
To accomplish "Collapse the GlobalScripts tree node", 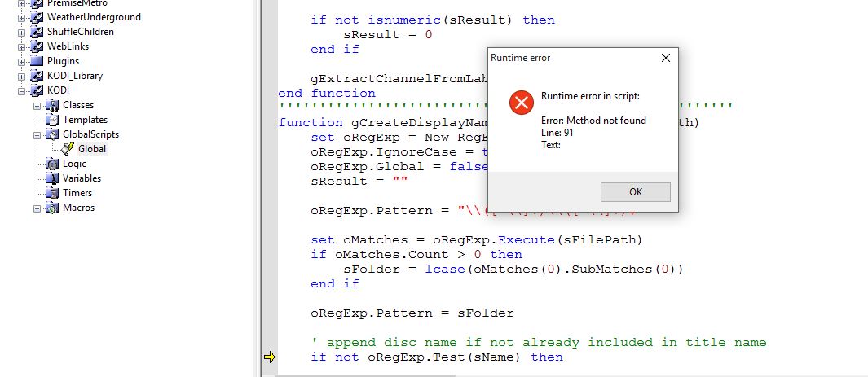I will [37, 134].
